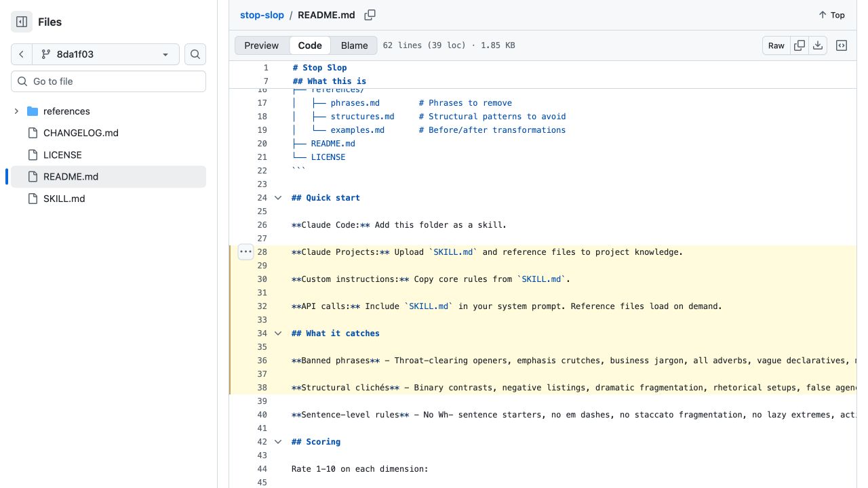This screenshot has width=868, height=488.
Task: Click the back arrow beside the branch selector
Action: [x=22, y=54]
